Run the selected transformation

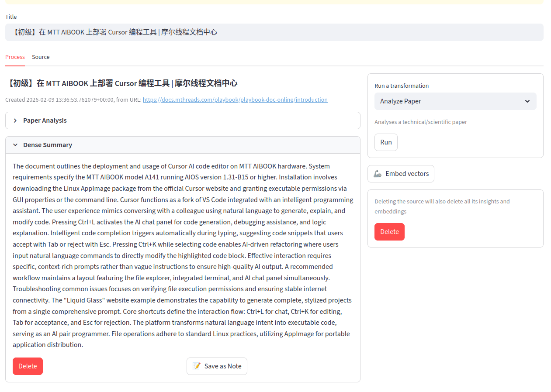(x=386, y=142)
